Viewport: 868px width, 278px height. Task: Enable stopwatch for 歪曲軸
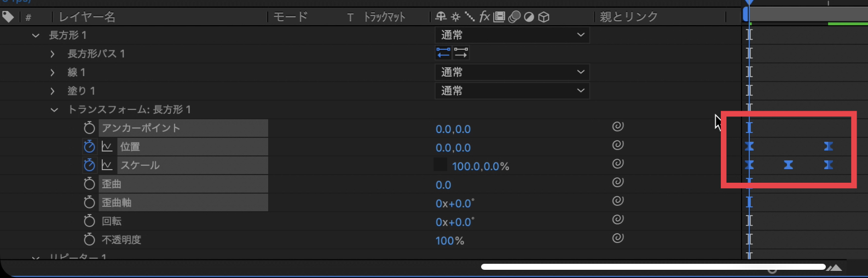click(89, 202)
